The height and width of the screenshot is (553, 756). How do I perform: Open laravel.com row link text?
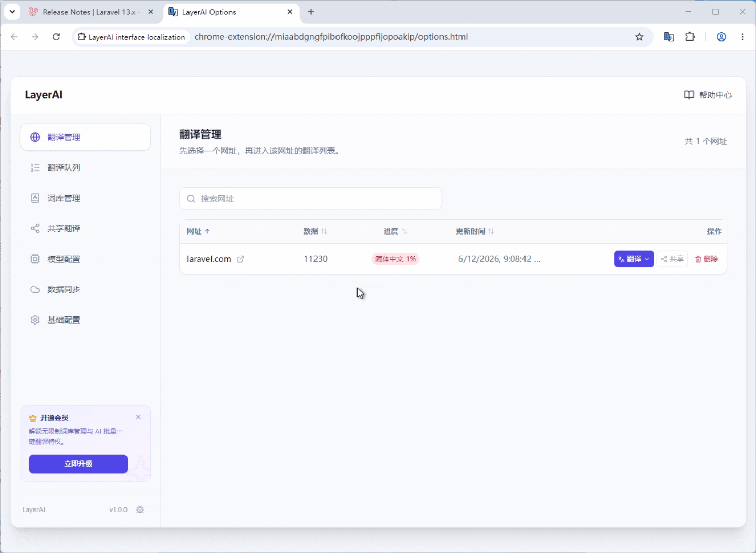pyautogui.click(x=209, y=259)
